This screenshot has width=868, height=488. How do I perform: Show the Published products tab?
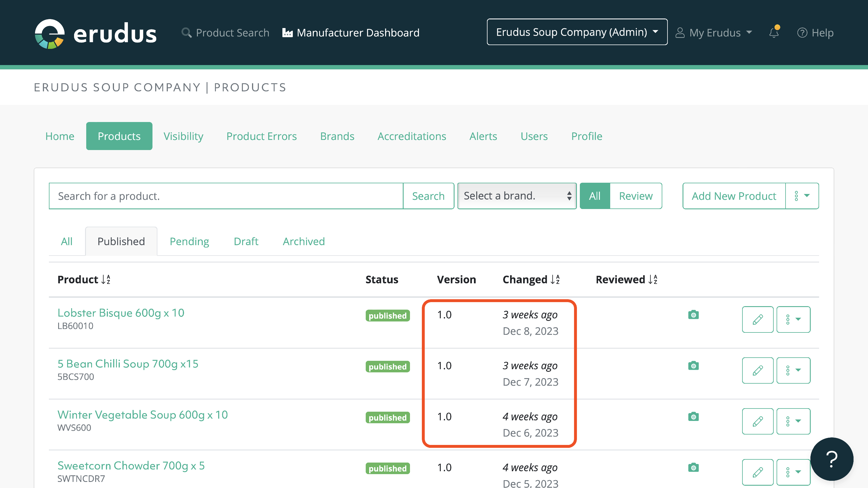[x=121, y=241]
